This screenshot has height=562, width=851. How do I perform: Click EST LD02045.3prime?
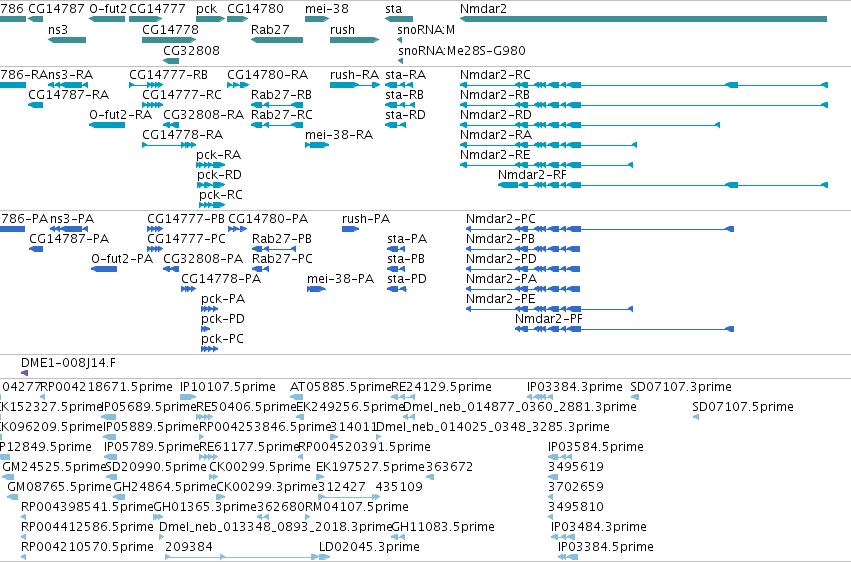click(x=369, y=547)
